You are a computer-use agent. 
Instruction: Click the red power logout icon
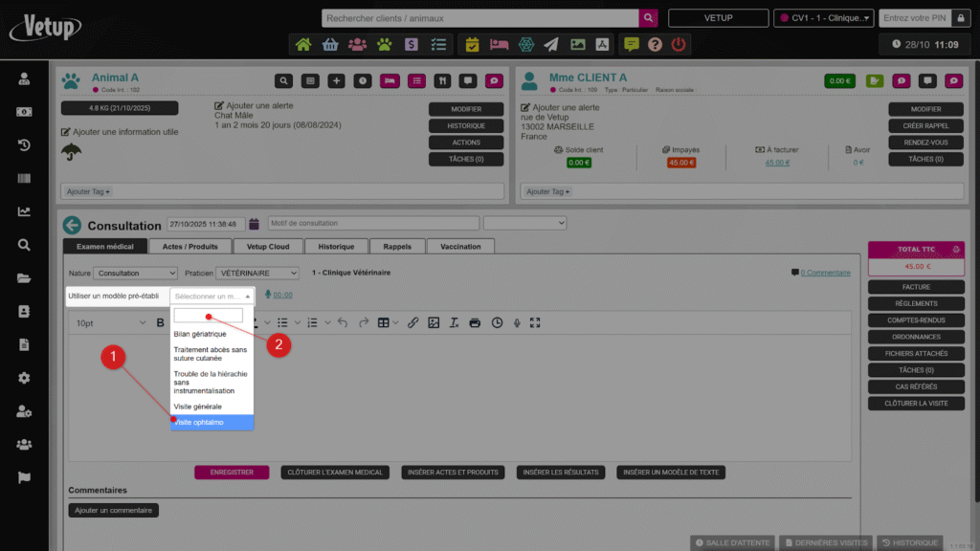click(679, 44)
